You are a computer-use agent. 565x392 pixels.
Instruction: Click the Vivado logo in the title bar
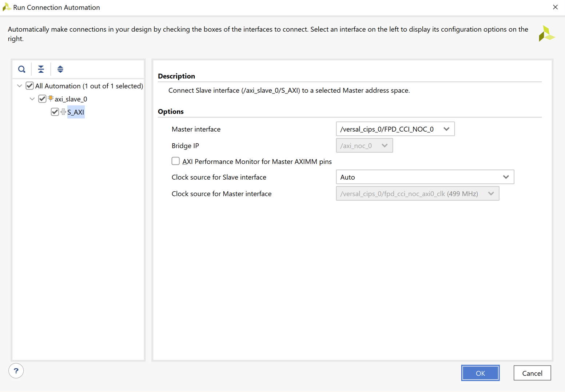pos(6,7)
